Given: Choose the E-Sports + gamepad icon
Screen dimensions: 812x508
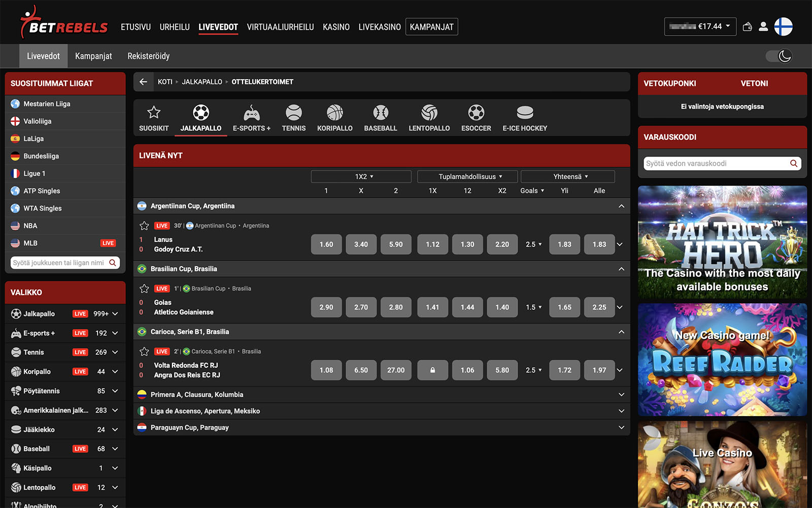Looking at the screenshot, I should 251,113.
